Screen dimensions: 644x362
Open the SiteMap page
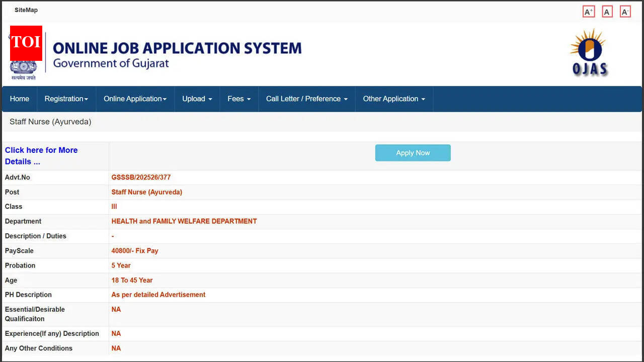[x=26, y=10]
